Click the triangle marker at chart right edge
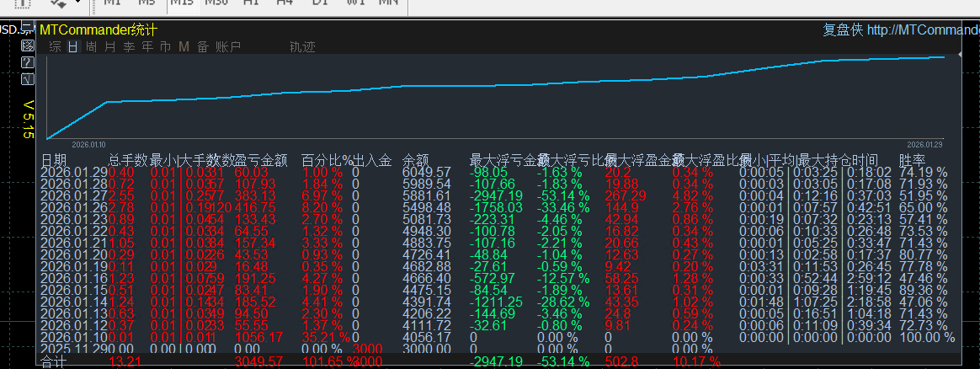Image resolution: width=980 pixels, height=369 pixels. 961,56
